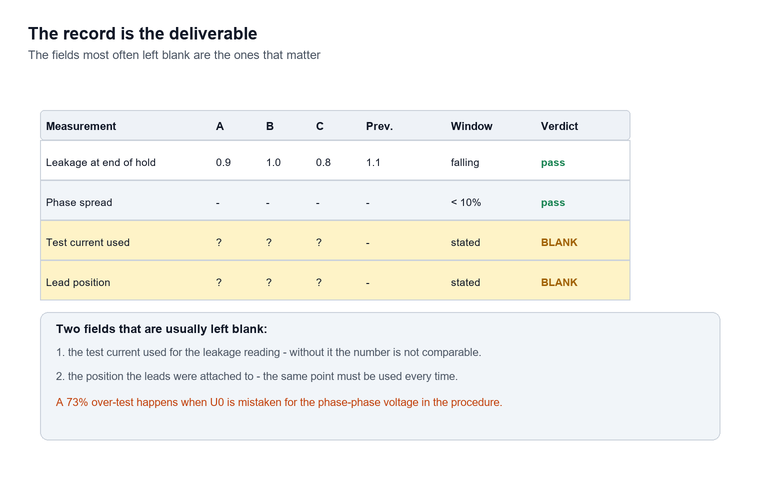Screen dimensions: 760x480
Task: Click the '?' under C for Test current used
Action: coord(319,242)
